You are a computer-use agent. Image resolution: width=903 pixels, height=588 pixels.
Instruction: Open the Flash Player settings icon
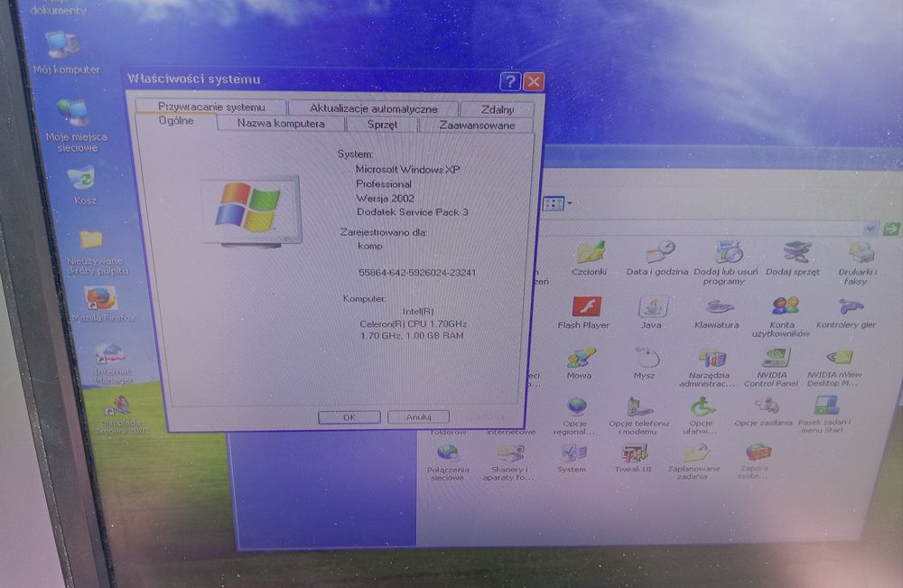[x=584, y=313]
